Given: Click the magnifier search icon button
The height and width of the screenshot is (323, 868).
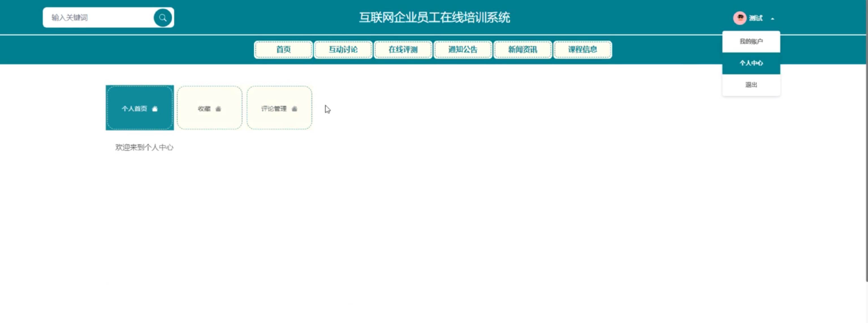Looking at the screenshot, I should pos(163,18).
